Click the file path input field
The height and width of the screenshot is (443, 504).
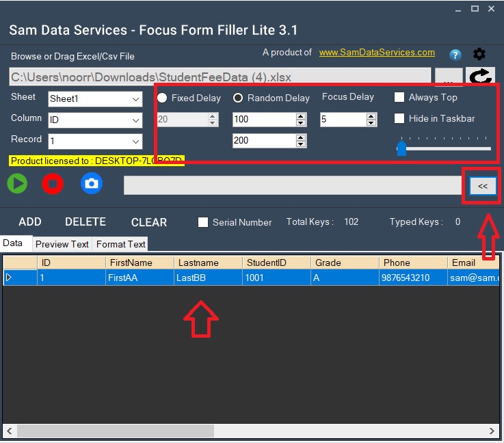[x=220, y=77]
